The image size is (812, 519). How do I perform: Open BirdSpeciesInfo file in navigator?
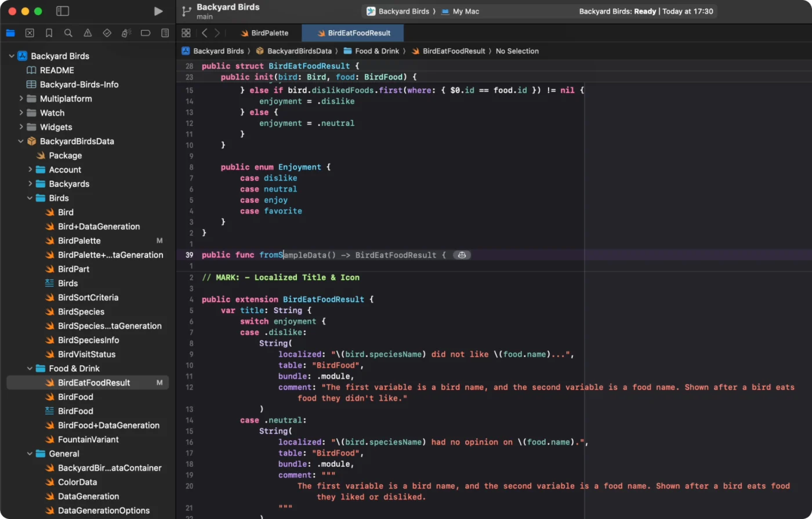(x=88, y=340)
